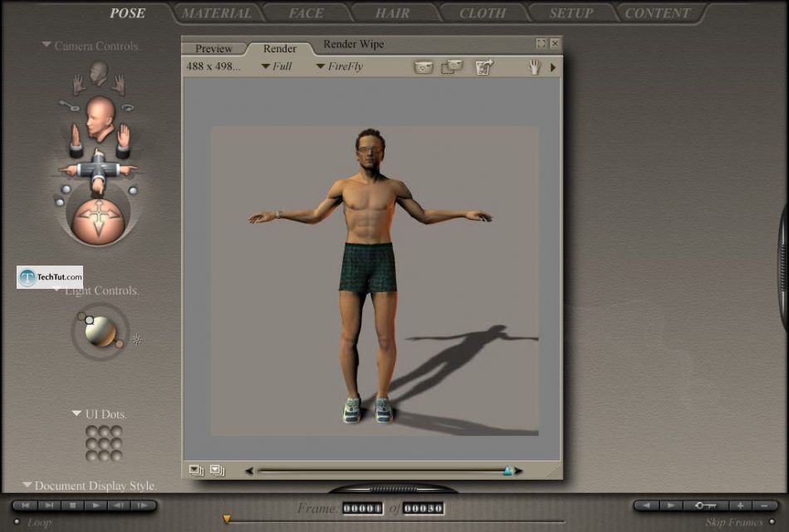Click the render wipe slider handle
789x532 pixels.
(507, 471)
